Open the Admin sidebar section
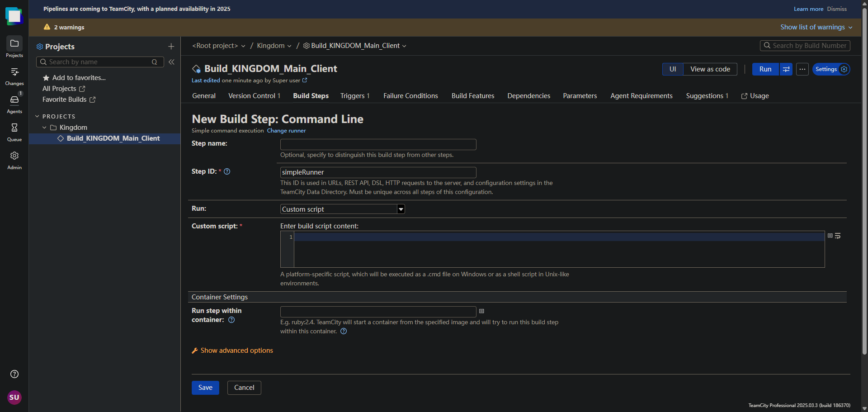This screenshot has width=868, height=412. [x=14, y=160]
